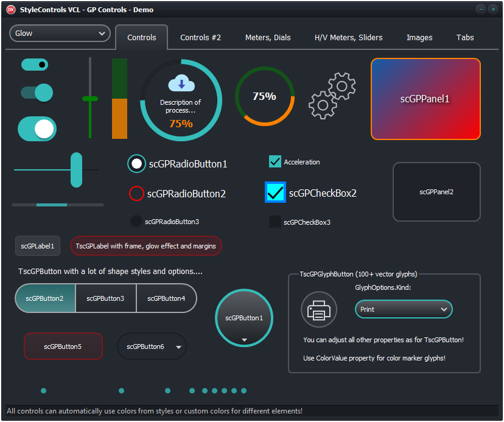The height and width of the screenshot is (422, 504).
Task: Click the double gears icon
Action: [x=332, y=96]
